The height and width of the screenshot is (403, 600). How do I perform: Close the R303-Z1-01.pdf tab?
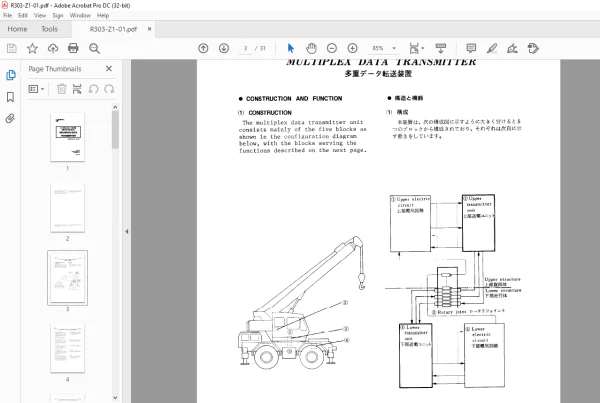tap(150, 29)
